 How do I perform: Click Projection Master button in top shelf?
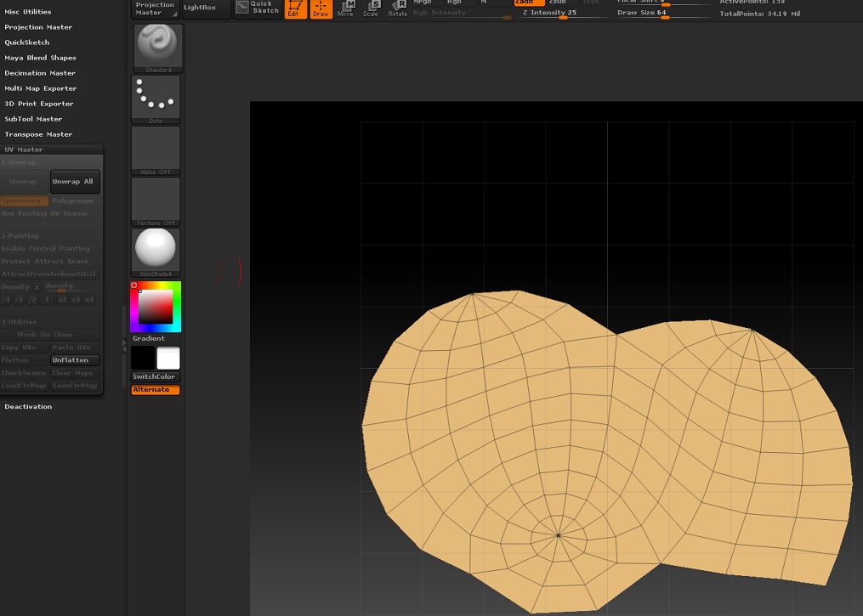(156, 8)
